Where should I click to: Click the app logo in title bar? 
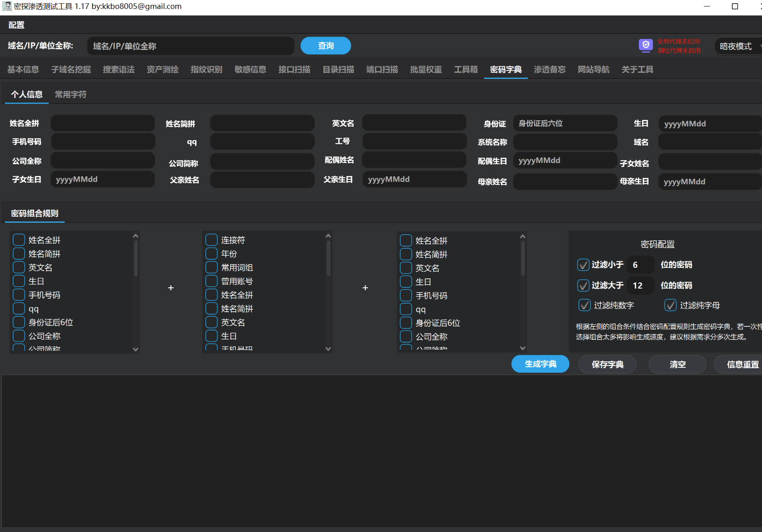click(x=7, y=6)
